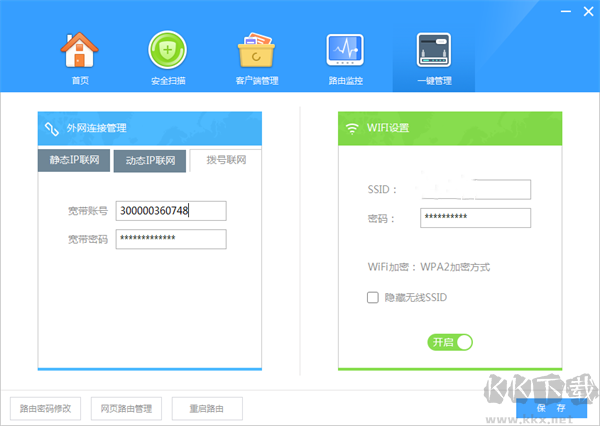The height and width of the screenshot is (426, 600).
Task: Click the 外网连接管理 panel title
Action: (96, 128)
